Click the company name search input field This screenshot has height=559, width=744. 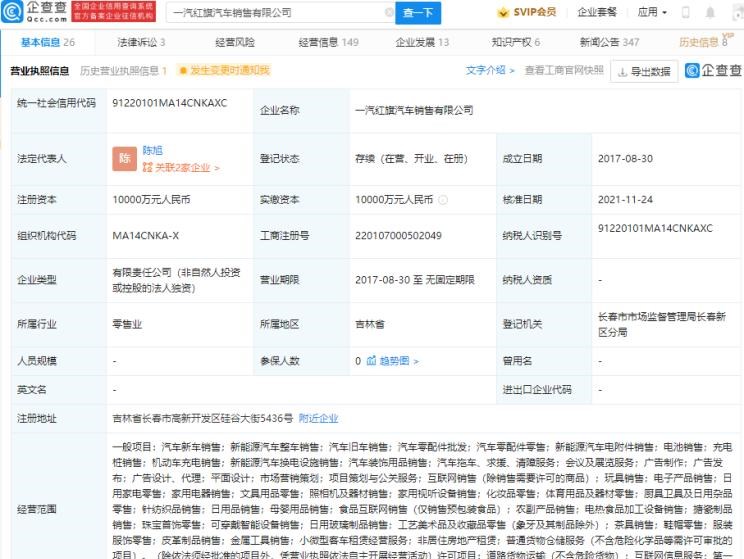tap(278, 13)
